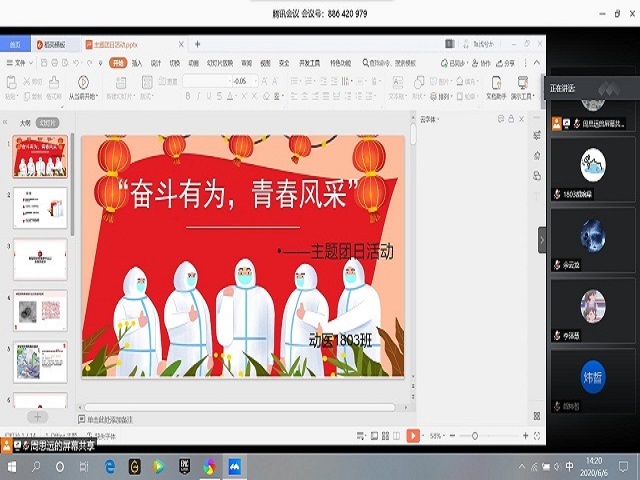Start slideshow with the orange play button
Image resolution: width=640 pixels, height=480 pixels.
pos(413,436)
